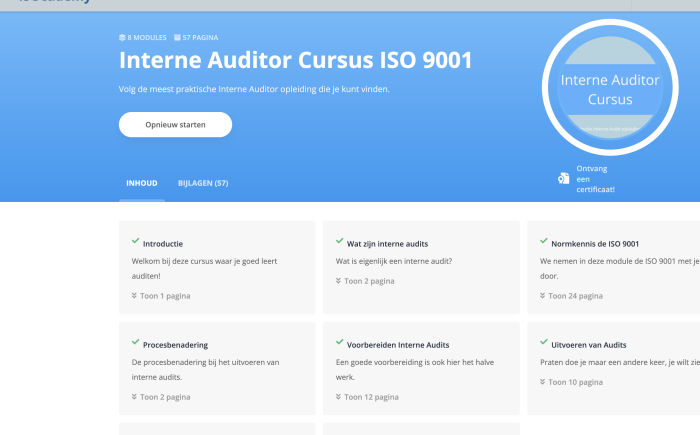
Task: Click the green checkmark beside Wat zijn interne audits
Action: (x=340, y=241)
